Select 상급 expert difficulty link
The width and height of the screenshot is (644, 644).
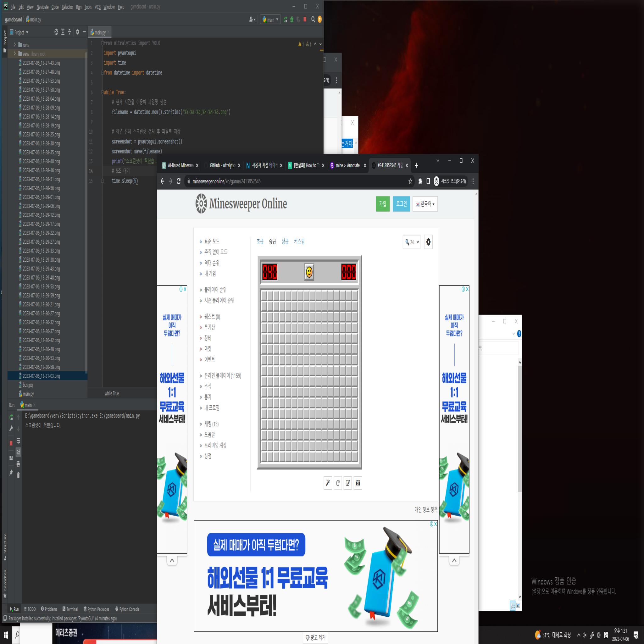(285, 241)
